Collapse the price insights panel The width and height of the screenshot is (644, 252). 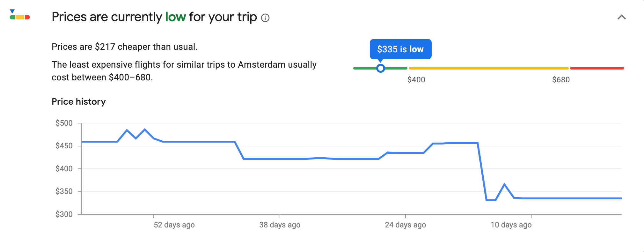pos(621,17)
